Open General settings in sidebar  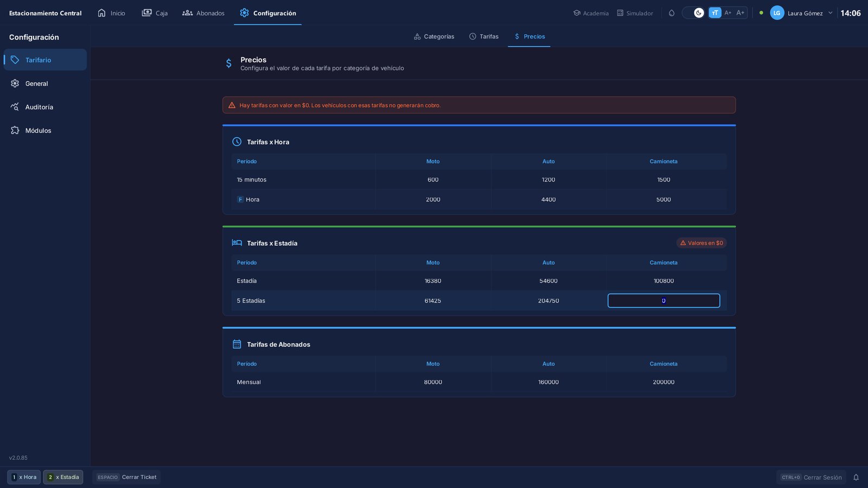pos(45,84)
